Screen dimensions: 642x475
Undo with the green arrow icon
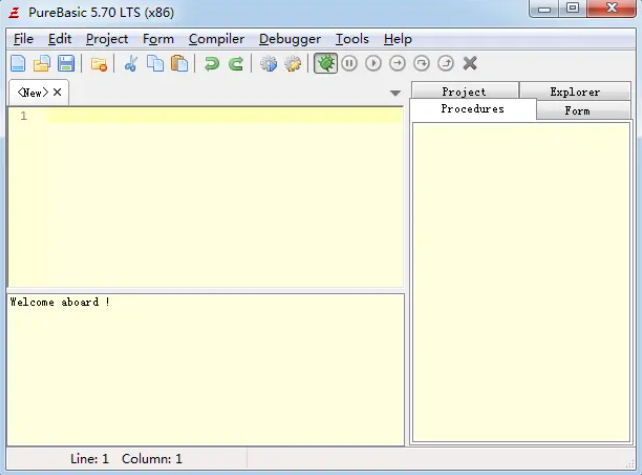[x=211, y=64]
